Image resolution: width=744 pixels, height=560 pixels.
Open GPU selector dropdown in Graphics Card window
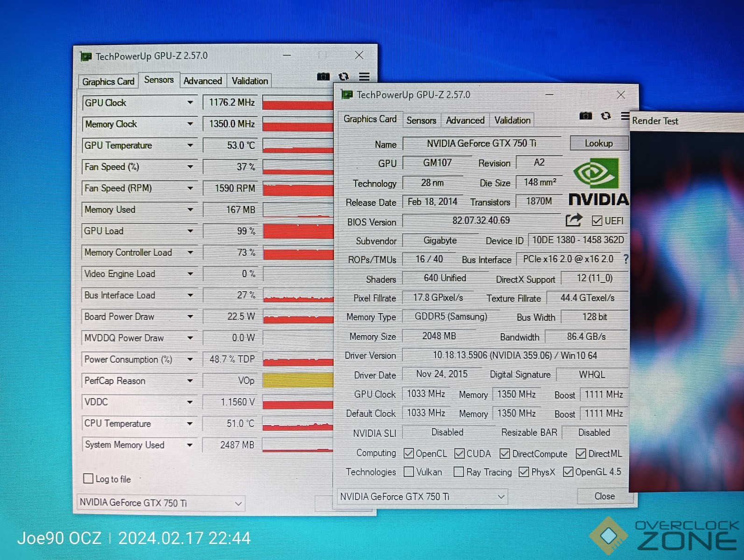click(422, 497)
